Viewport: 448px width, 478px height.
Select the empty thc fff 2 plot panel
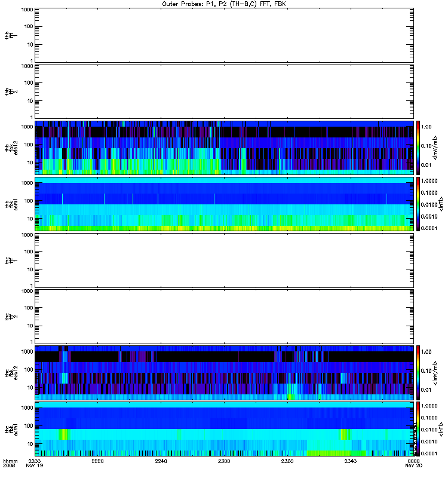click(x=224, y=317)
